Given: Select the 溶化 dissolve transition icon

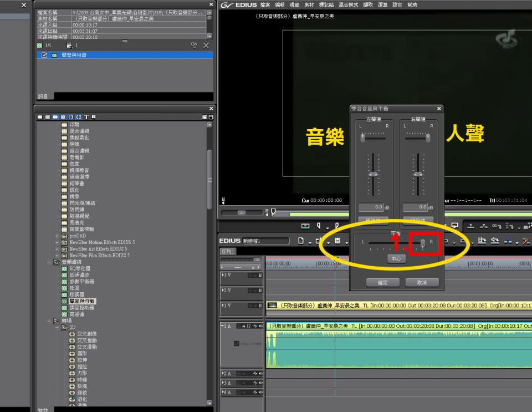Looking at the screenshot, I should pyautogui.click(x=72, y=399).
